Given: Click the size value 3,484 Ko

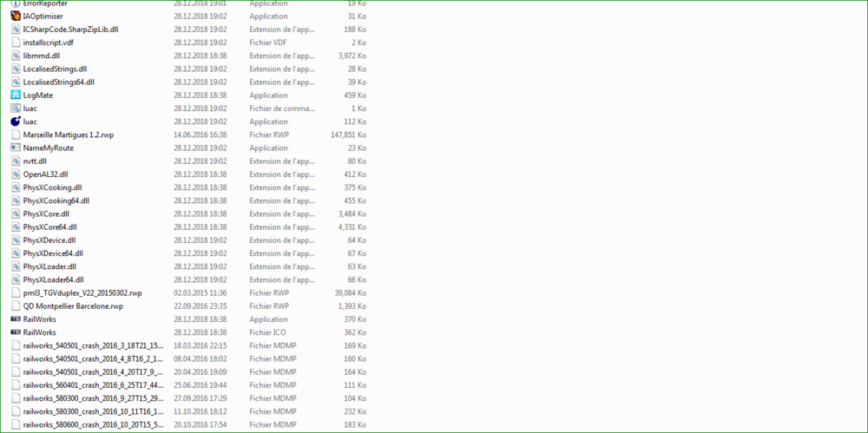Looking at the screenshot, I should [352, 213].
